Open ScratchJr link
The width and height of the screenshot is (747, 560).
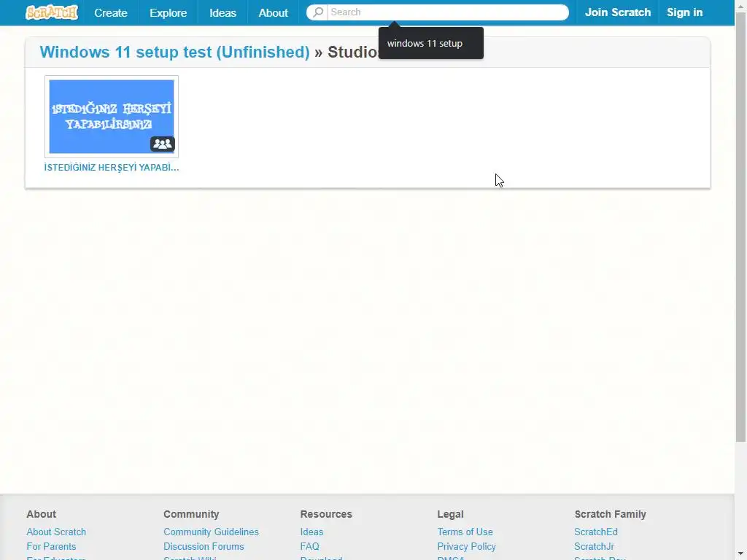tap(594, 547)
